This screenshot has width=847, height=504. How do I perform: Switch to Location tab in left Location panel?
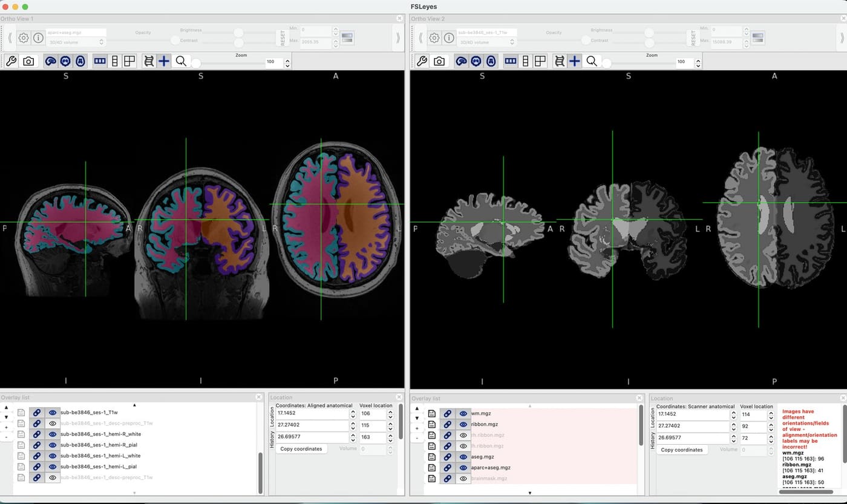click(272, 417)
